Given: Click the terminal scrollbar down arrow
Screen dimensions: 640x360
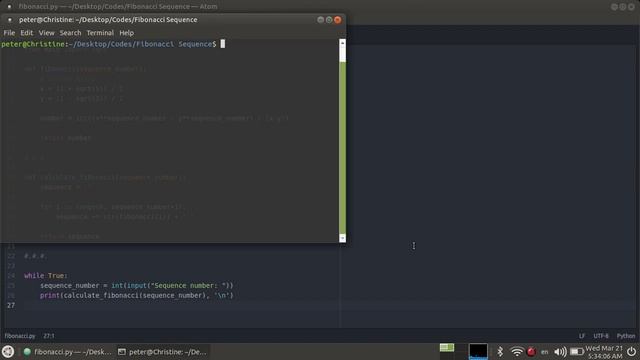Looking at the screenshot, I should click(342, 238).
